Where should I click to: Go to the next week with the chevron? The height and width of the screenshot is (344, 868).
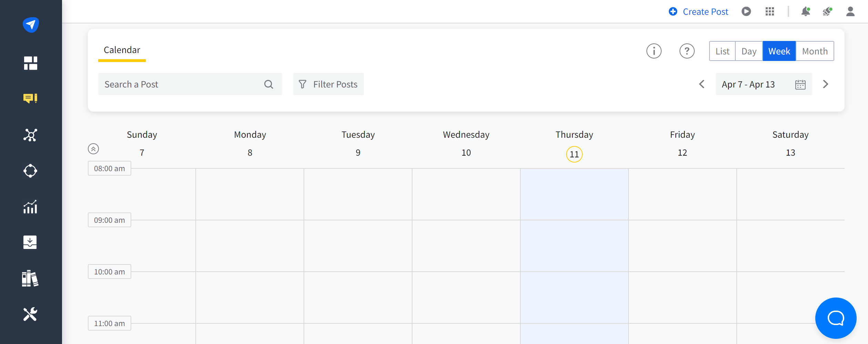coord(826,84)
